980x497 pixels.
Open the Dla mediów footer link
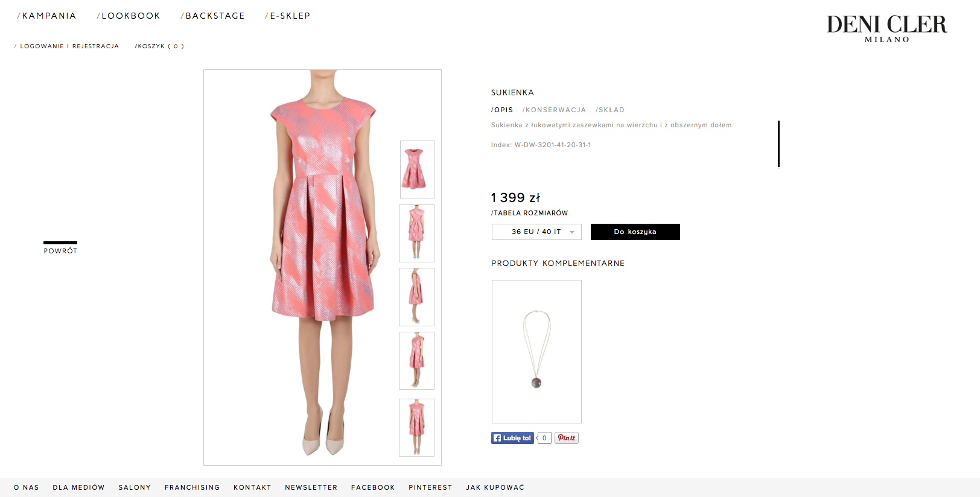click(x=78, y=487)
